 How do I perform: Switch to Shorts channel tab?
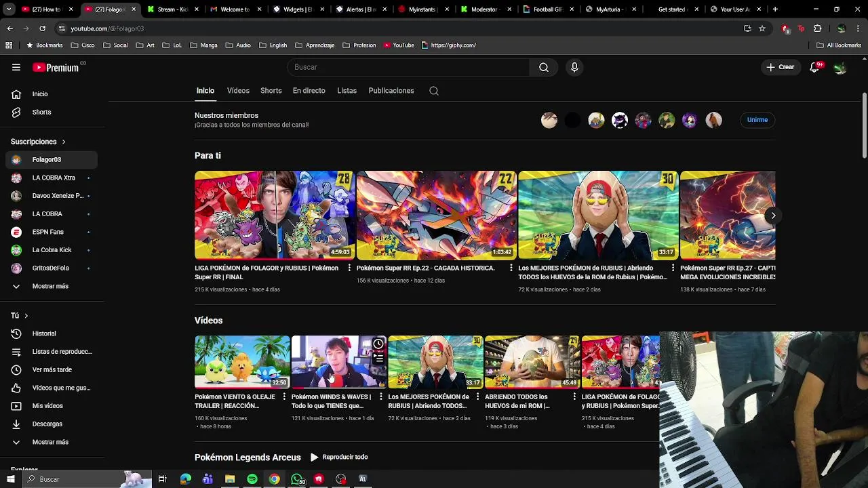click(x=271, y=91)
